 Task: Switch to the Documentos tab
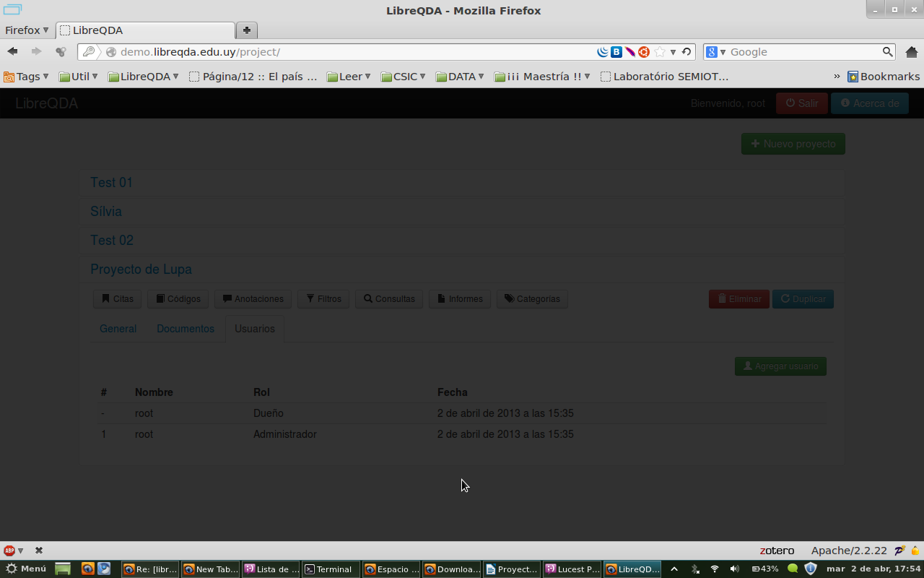pyautogui.click(x=186, y=329)
